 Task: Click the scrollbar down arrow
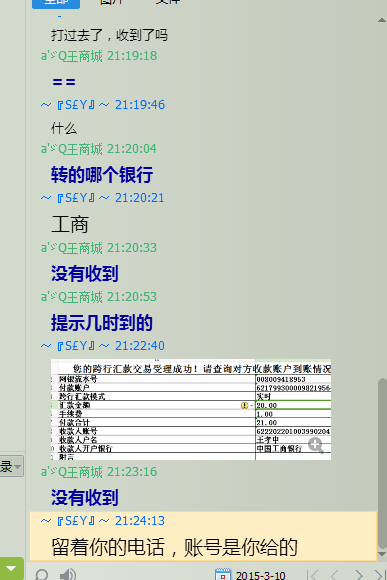[x=382, y=554]
